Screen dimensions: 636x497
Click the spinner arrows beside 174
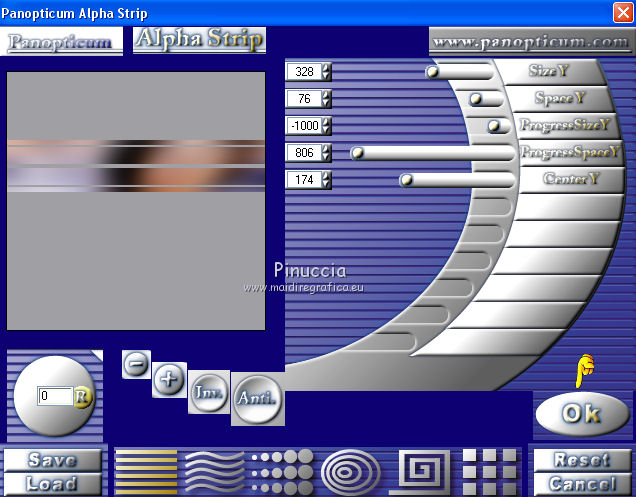click(x=327, y=180)
